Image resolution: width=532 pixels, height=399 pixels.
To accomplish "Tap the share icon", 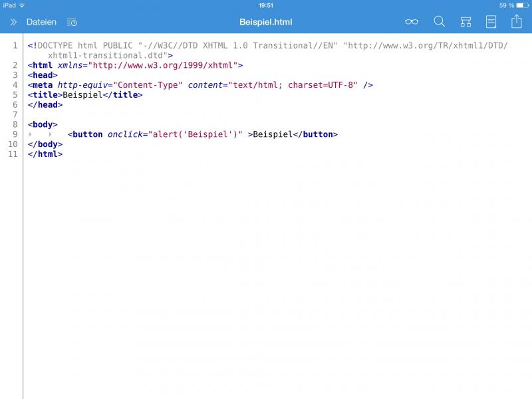I will pyautogui.click(x=516, y=22).
